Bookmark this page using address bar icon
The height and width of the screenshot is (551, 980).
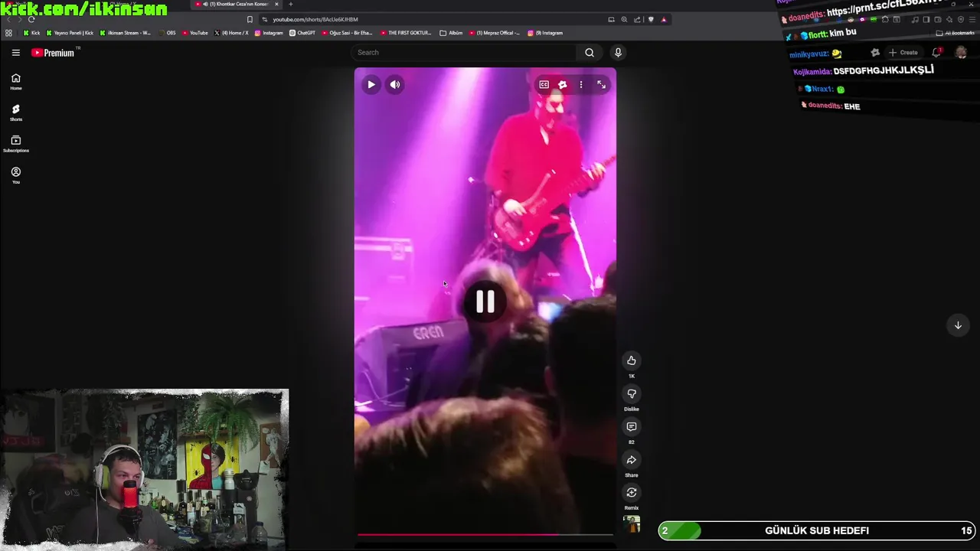pos(250,19)
